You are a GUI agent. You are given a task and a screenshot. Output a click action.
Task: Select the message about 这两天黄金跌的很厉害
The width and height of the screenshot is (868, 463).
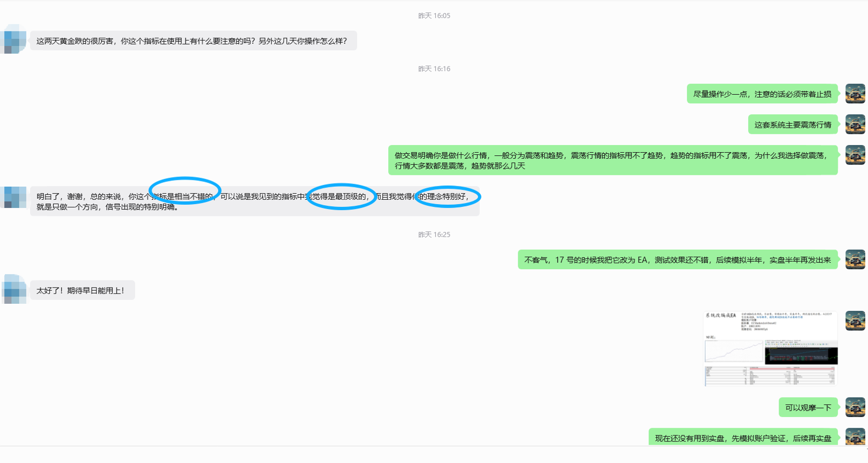point(193,41)
